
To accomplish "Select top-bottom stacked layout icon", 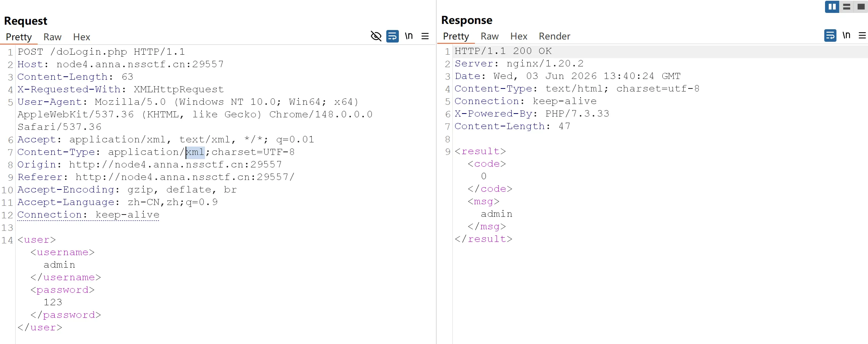I will pyautogui.click(x=847, y=7).
